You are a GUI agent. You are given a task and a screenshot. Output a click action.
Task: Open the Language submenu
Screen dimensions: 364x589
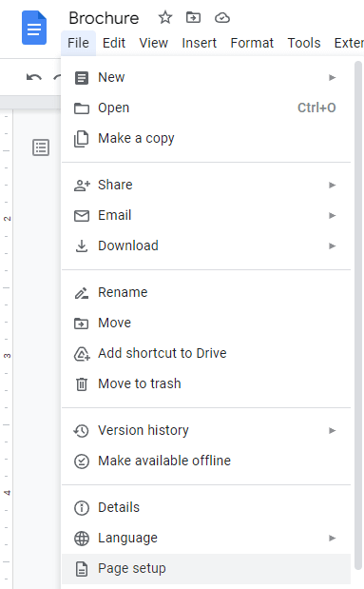click(206, 538)
